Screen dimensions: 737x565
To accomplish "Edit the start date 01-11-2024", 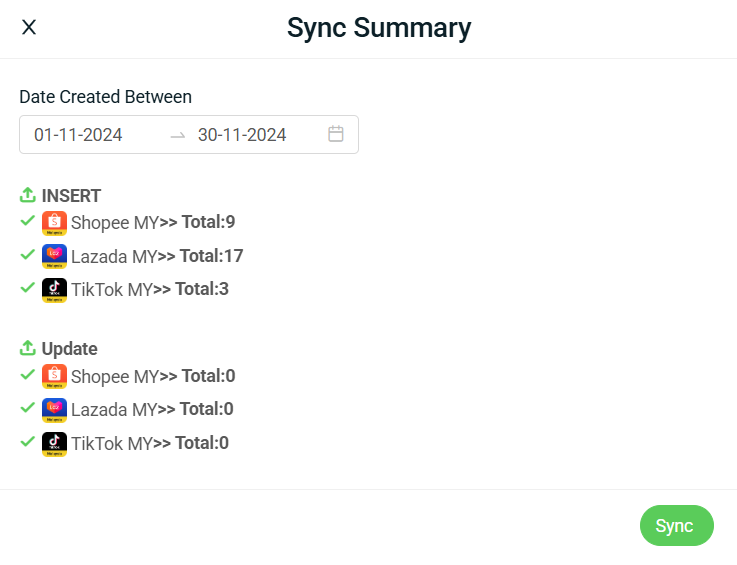I will coord(79,135).
